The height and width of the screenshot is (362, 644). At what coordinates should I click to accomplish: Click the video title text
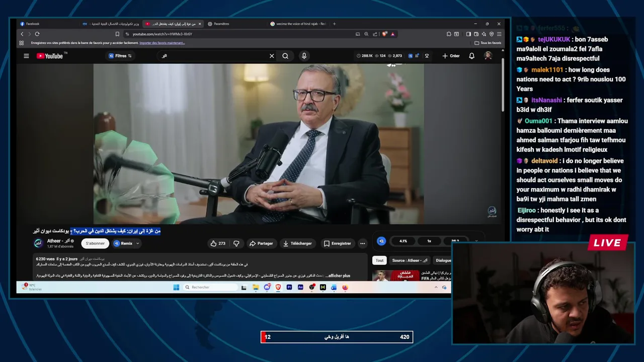tap(97, 231)
